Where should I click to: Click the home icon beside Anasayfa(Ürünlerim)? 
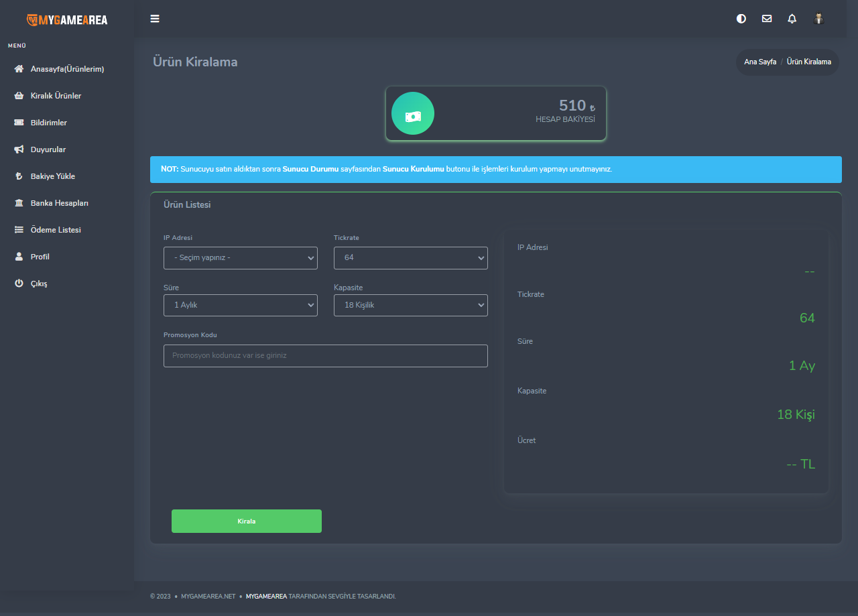click(19, 69)
